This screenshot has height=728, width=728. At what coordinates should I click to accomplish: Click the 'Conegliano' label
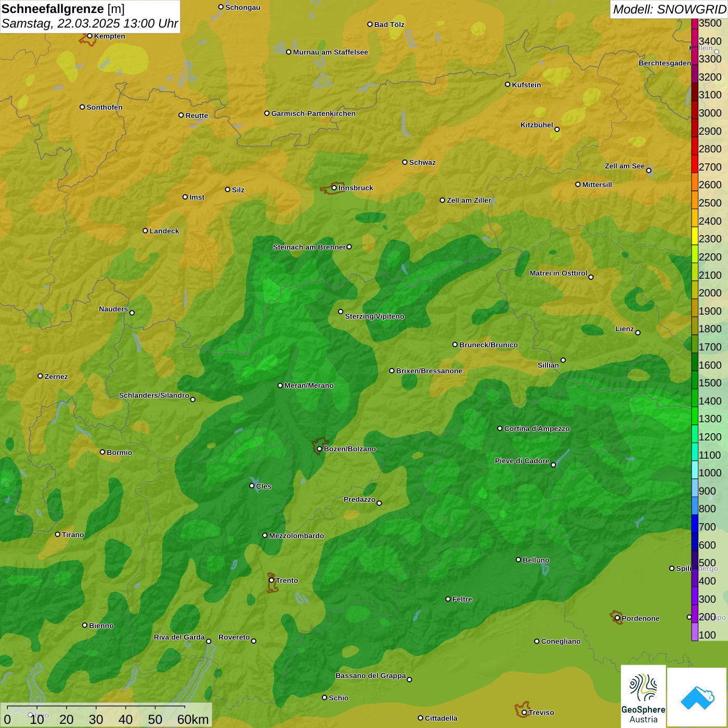pyautogui.click(x=561, y=641)
